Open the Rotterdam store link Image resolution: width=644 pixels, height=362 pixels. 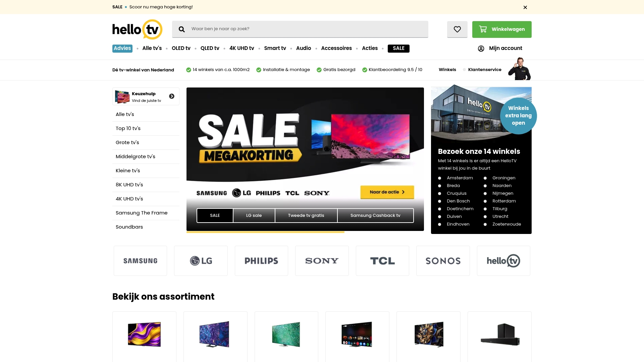504,201
